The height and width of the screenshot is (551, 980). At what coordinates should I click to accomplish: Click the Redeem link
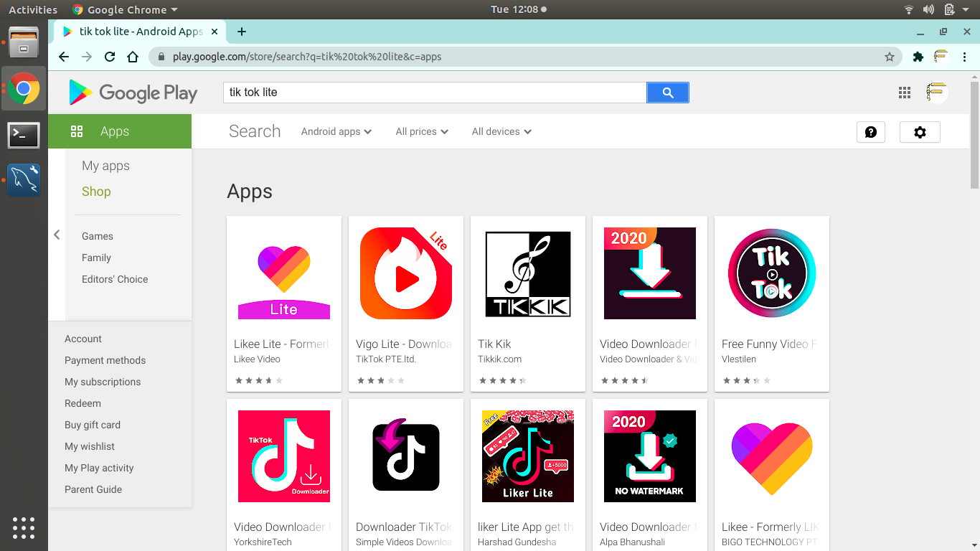[x=83, y=403]
